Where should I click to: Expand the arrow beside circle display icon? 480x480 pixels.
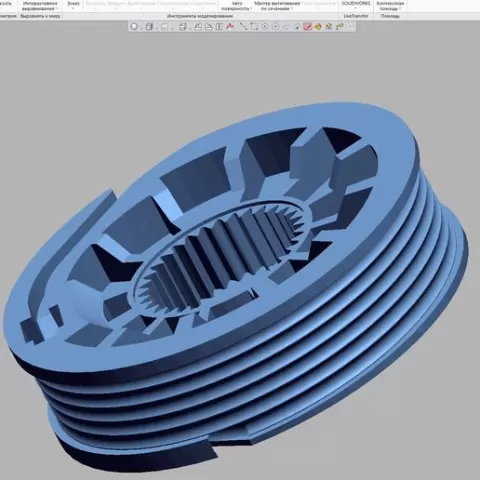141,27
